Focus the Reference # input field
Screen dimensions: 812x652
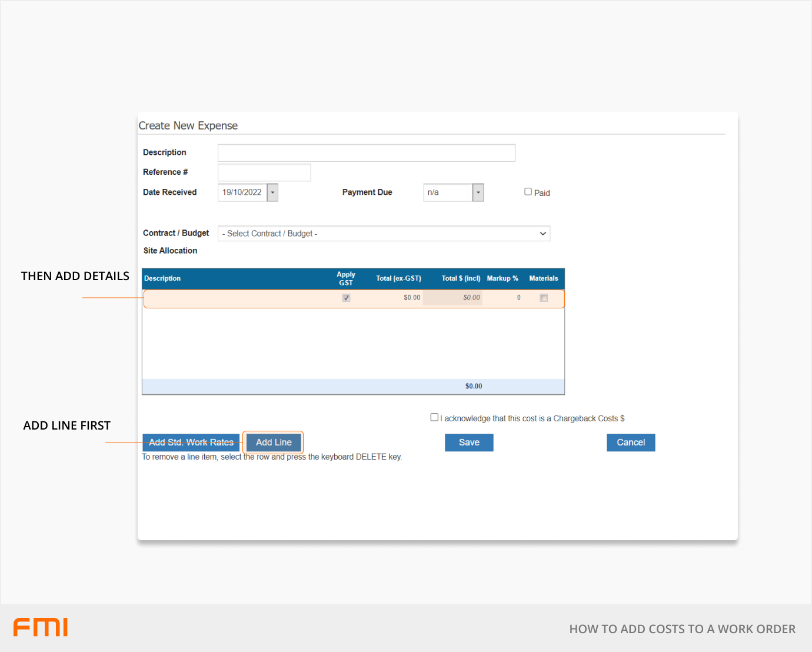[x=264, y=172]
